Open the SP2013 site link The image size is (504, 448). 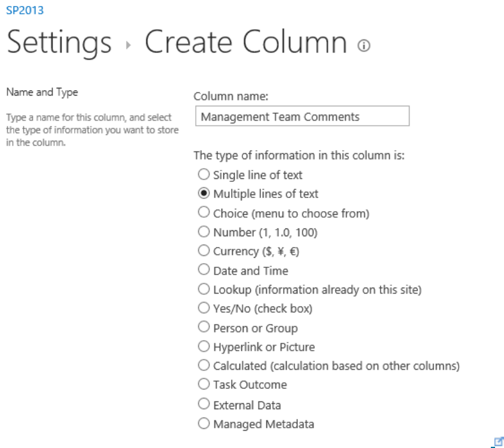(24, 10)
